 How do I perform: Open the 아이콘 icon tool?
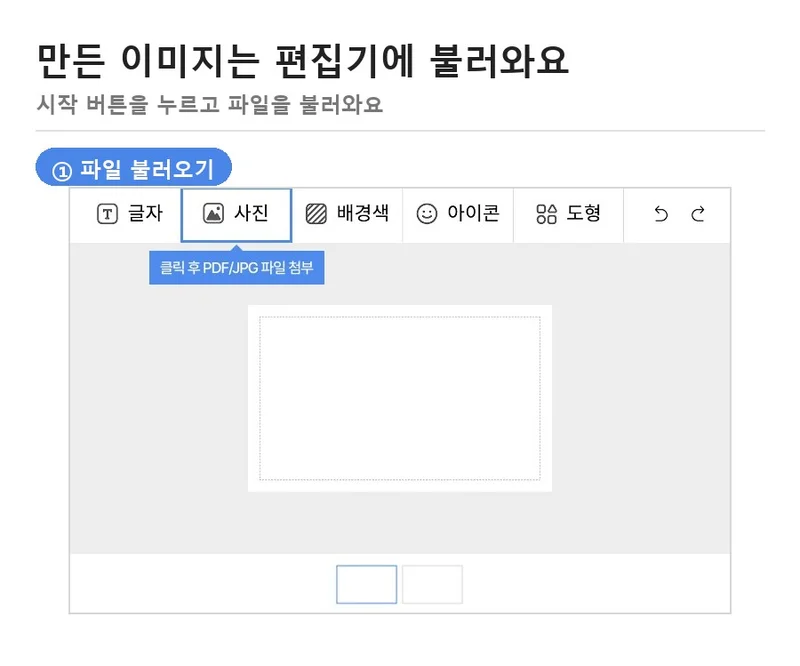pos(458,214)
